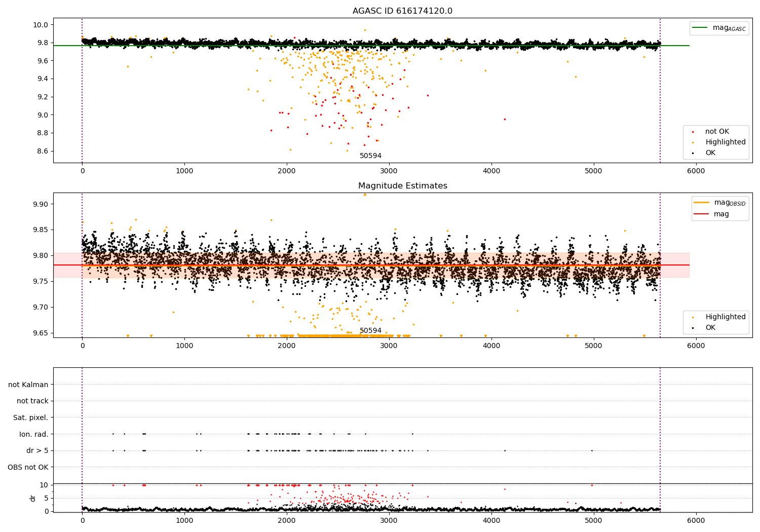Click the '50594' annotation in the top plot
760x532 pixels.
pyautogui.click(x=370, y=156)
